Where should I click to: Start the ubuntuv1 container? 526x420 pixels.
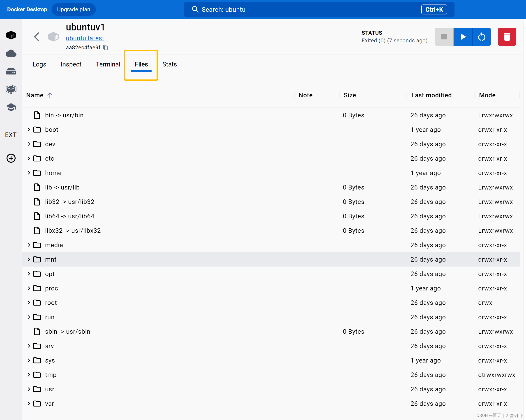[463, 37]
